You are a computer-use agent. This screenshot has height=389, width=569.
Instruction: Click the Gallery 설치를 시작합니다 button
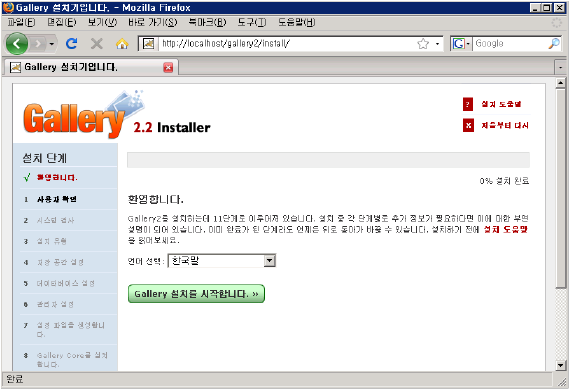[196, 294]
